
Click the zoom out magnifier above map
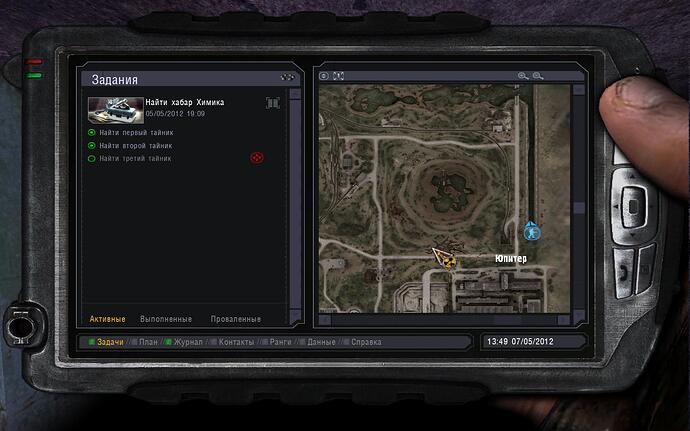(x=538, y=76)
